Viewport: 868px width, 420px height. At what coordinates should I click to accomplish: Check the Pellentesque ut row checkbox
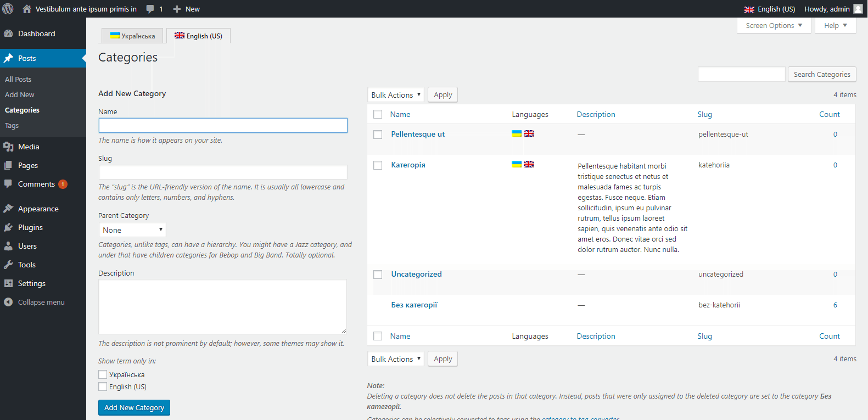[x=378, y=135]
